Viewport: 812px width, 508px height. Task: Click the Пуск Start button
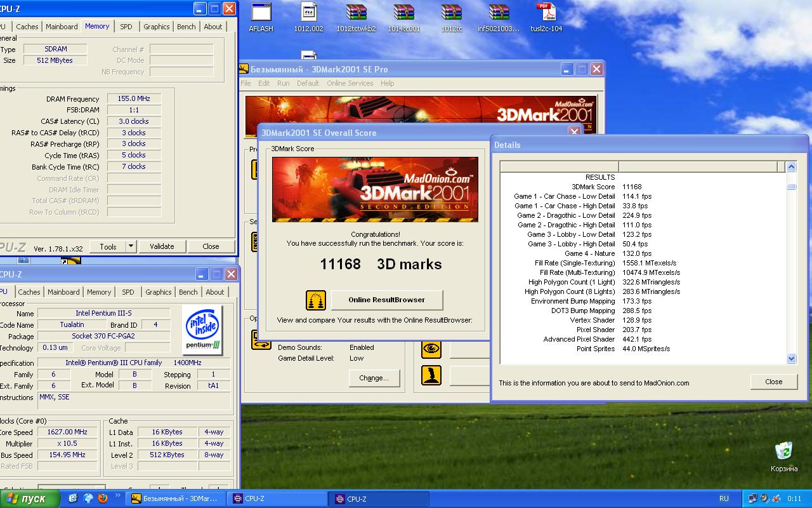[29, 498]
